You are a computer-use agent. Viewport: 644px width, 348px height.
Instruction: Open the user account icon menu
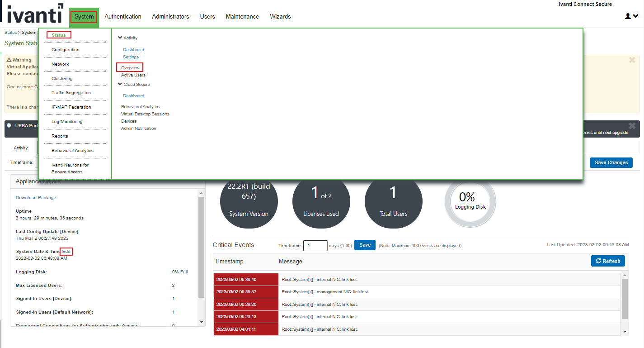tap(628, 16)
